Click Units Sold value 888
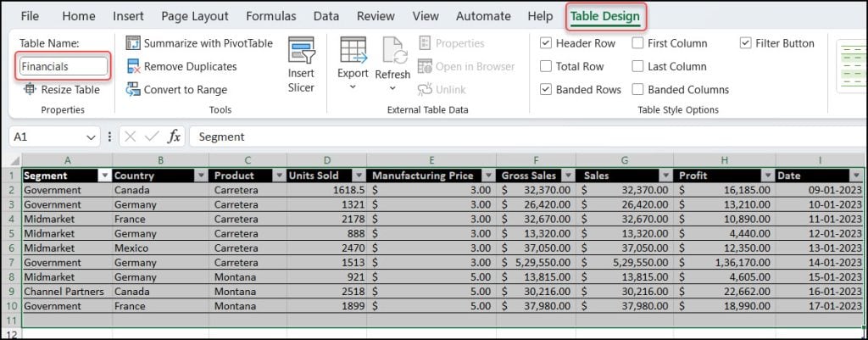 coord(326,233)
